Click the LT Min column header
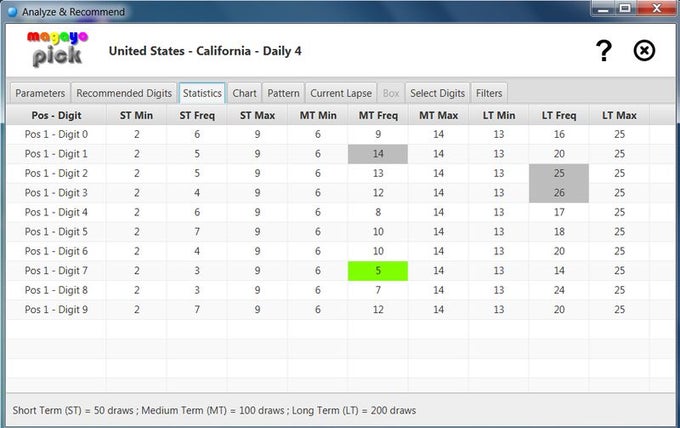 pyautogui.click(x=499, y=115)
